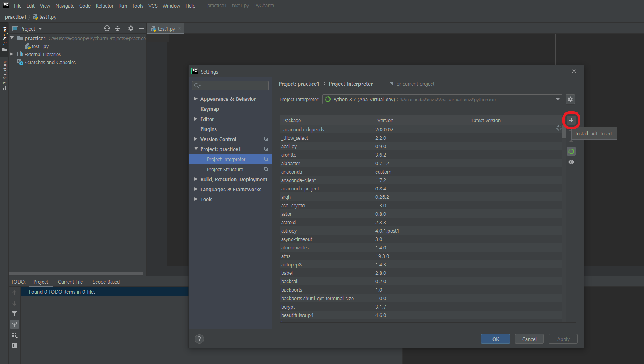644x364 pixels.
Task: Click the practice1 navigation bar breadcrumb
Action: pos(15,17)
